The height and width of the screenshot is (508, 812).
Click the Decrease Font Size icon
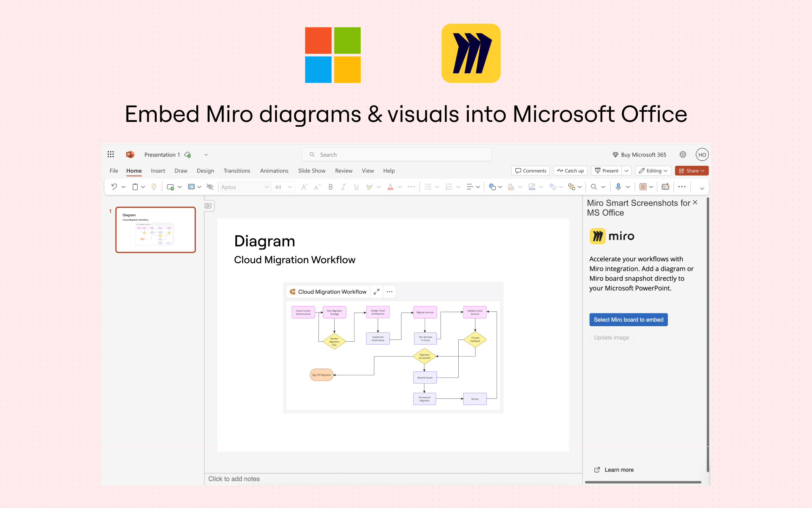tap(318, 187)
